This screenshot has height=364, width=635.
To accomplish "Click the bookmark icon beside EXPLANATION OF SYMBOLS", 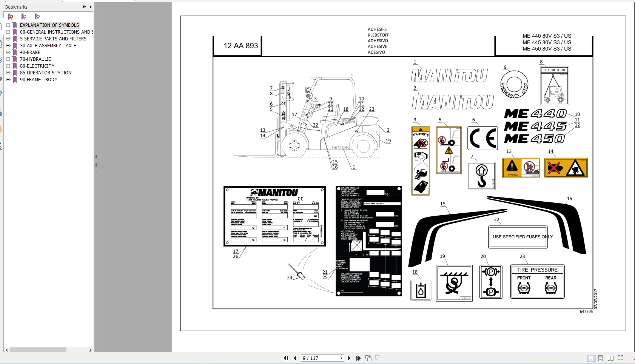I will [x=15, y=25].
